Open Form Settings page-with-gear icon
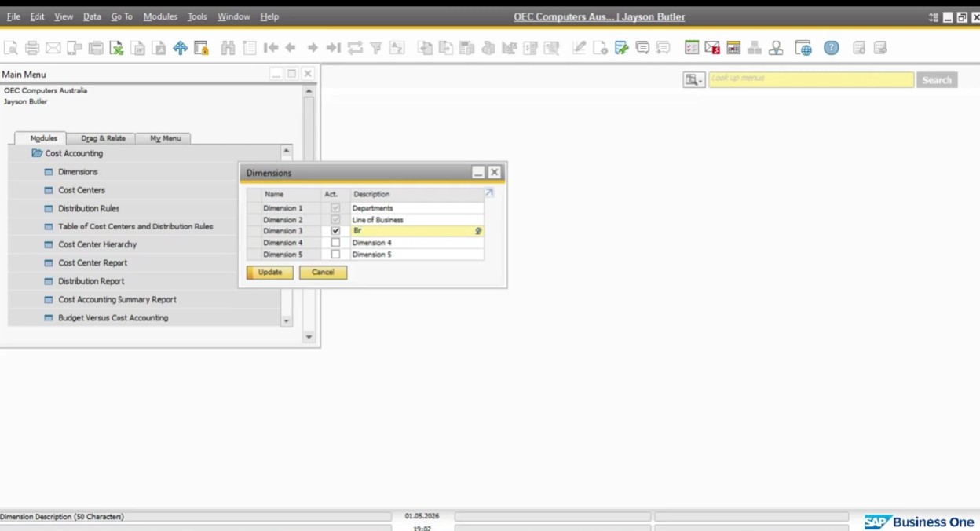 coord(601,48)
